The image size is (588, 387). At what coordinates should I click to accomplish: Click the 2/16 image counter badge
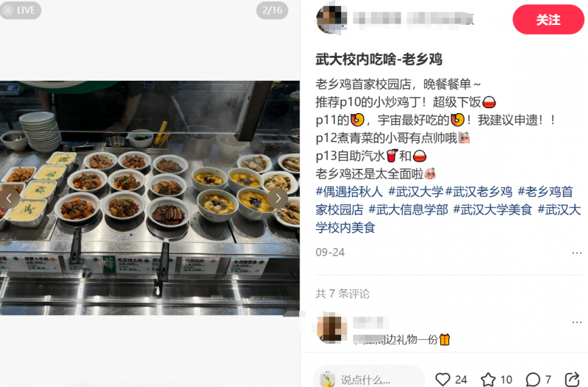coord(272,10)
